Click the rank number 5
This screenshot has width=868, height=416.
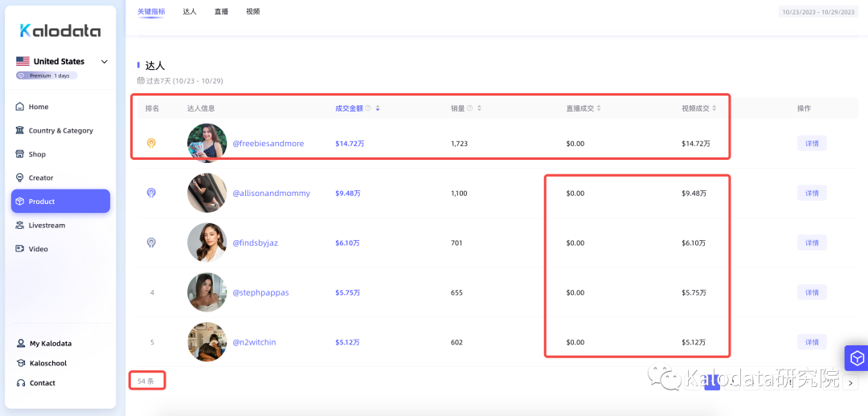pos(152,342)
